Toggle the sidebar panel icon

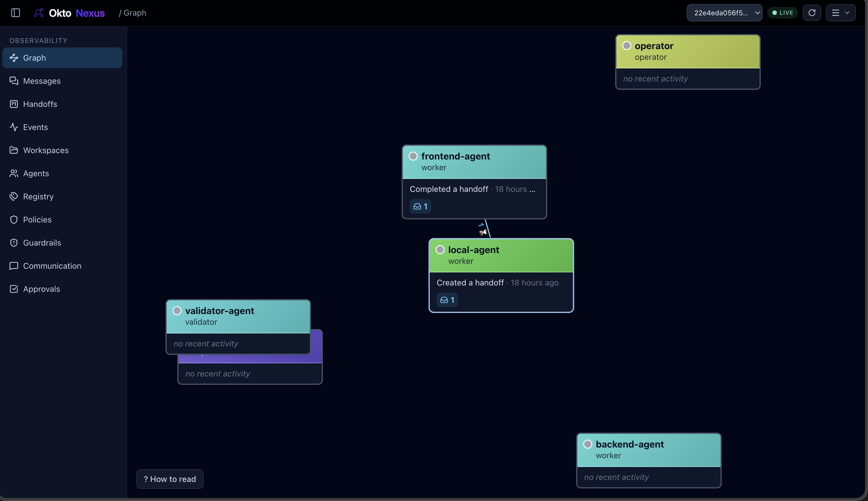16,13
